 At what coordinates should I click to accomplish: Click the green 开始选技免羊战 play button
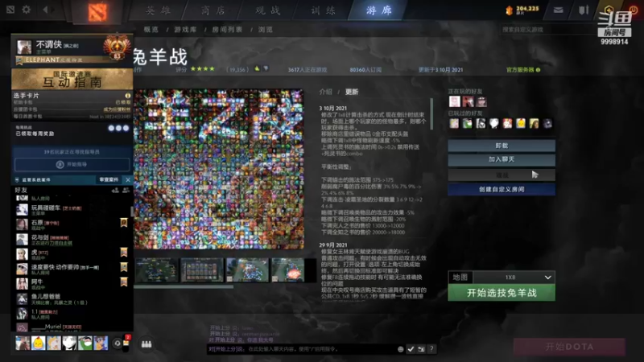[502, 293]
